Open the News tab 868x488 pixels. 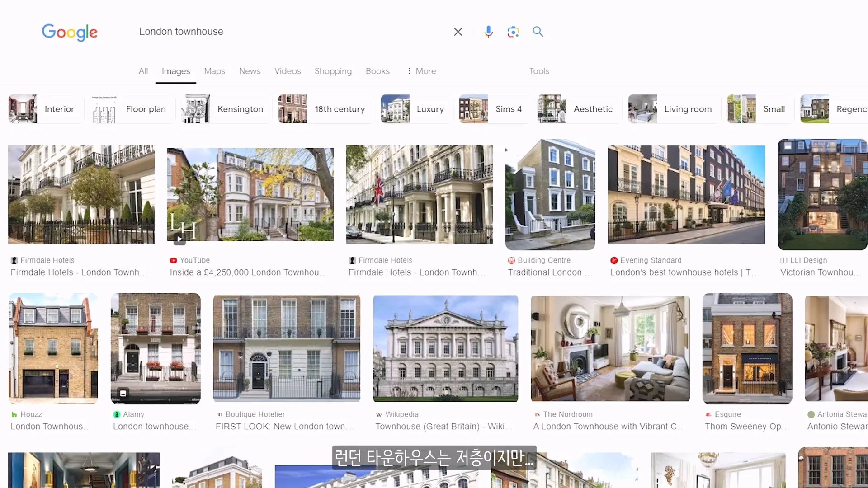click(x=250, y=71)
